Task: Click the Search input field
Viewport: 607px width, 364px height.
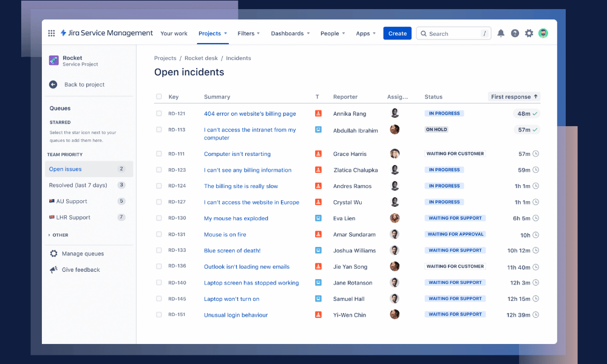Action: click(x=453, y=33)
